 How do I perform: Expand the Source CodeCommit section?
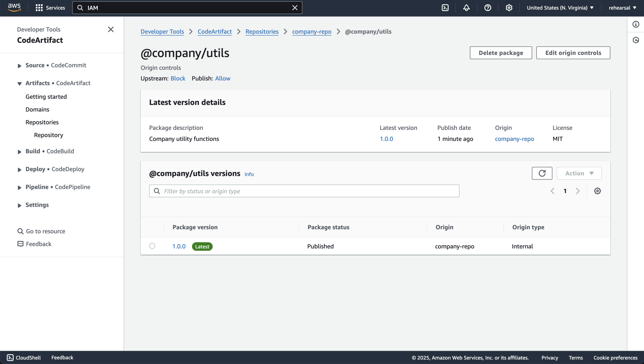[x=19, y=66]
